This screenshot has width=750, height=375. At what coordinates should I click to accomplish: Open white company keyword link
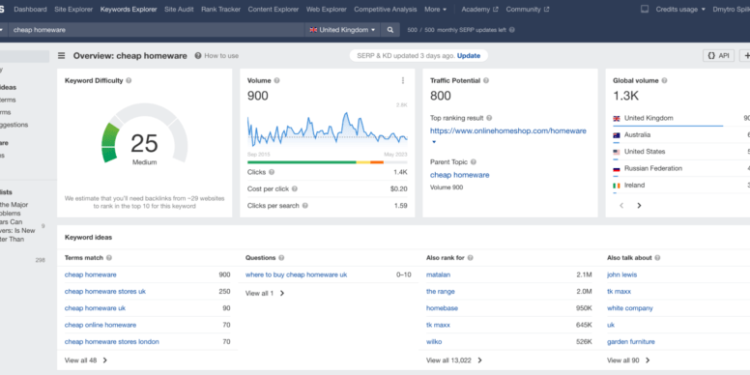630,308
